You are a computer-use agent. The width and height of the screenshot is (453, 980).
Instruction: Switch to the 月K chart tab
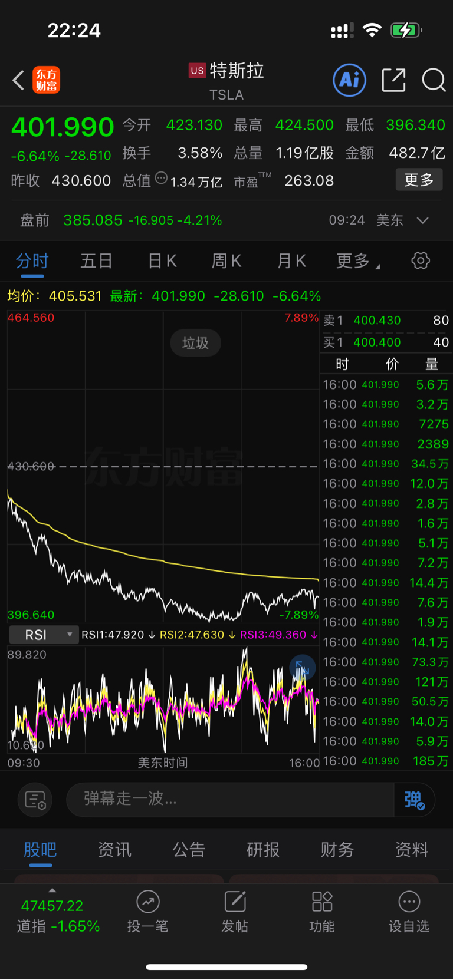[x=291, y=261]
